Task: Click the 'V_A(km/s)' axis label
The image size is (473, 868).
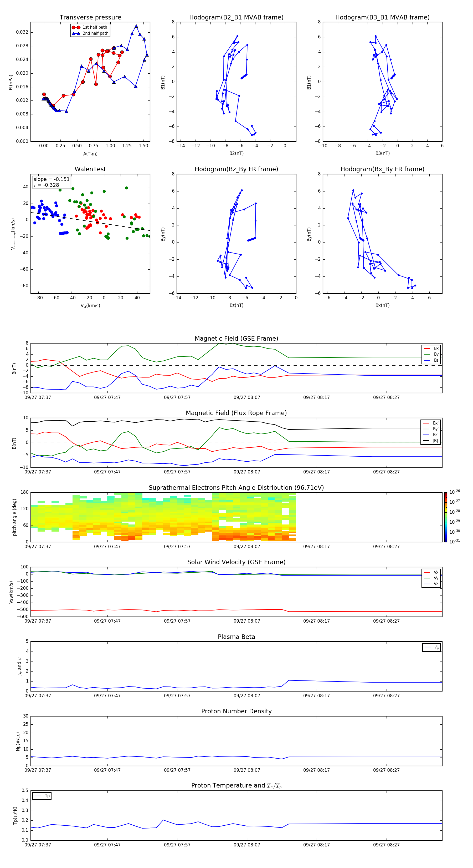Action: click(90, 306)
